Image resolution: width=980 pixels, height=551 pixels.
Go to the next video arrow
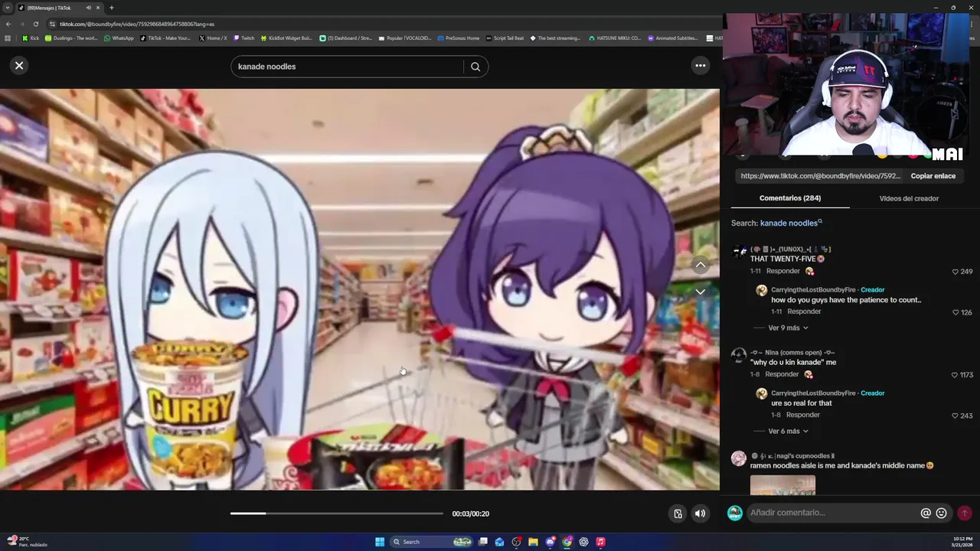point(700,292)
